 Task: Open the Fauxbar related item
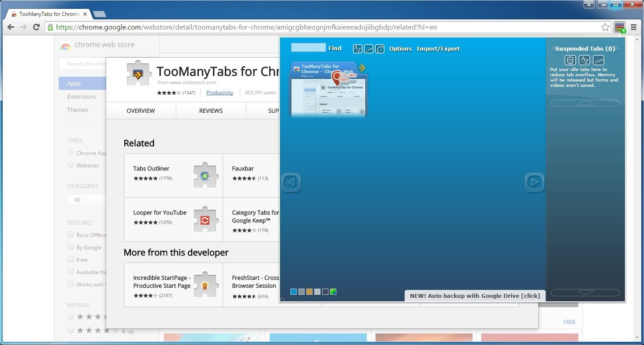[x=251, y=175]
